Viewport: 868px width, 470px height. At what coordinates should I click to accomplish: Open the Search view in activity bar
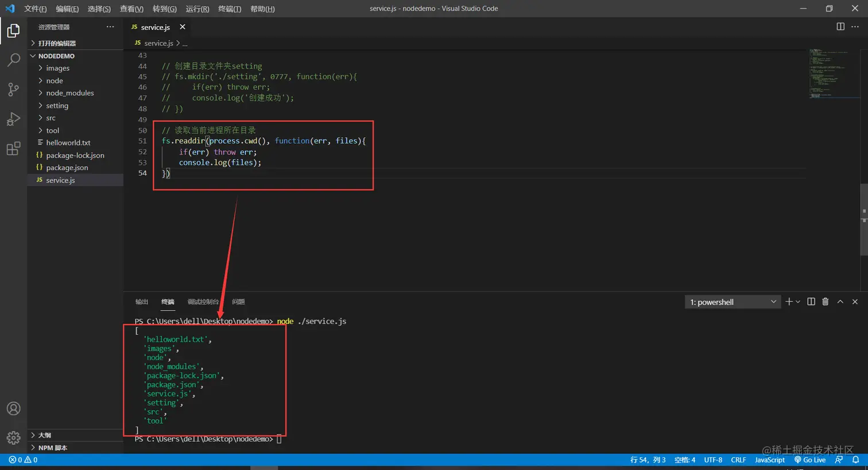[13, 60]
